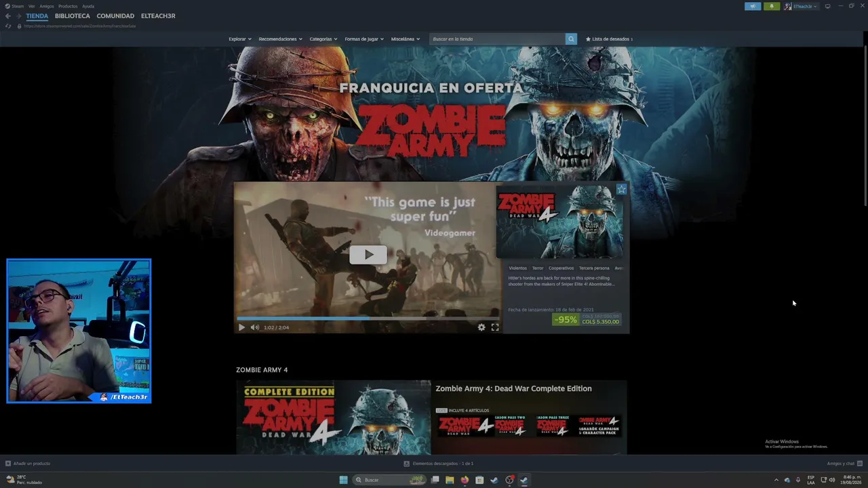Screen dimensions: 868x488
Task: Click the large center play button on video
Action: click(368, 255)
